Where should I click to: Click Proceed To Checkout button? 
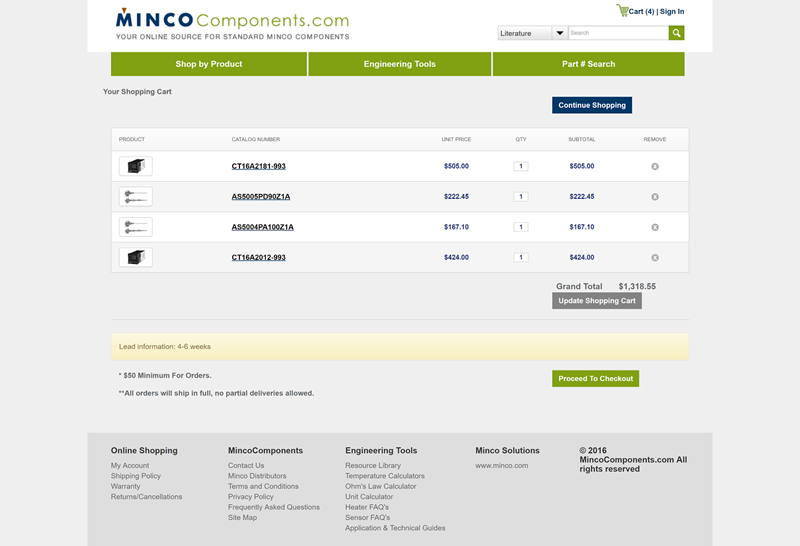point(595,379)
